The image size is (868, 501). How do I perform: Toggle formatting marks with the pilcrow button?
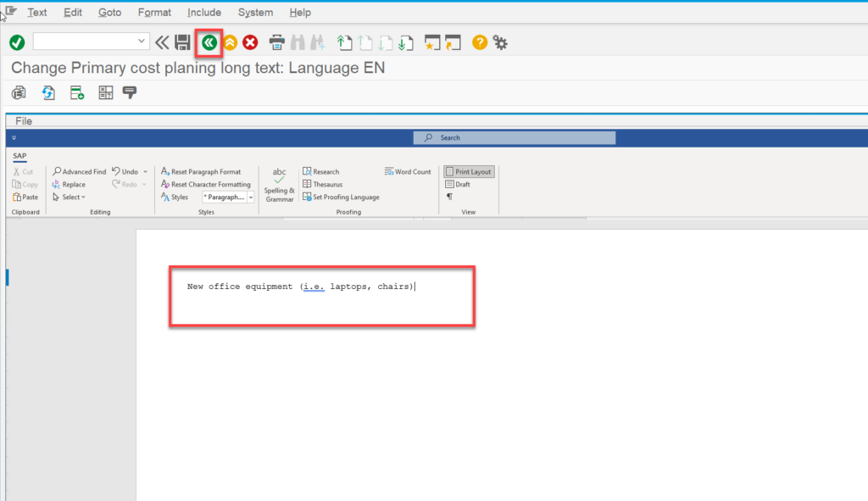click(448, 196)
